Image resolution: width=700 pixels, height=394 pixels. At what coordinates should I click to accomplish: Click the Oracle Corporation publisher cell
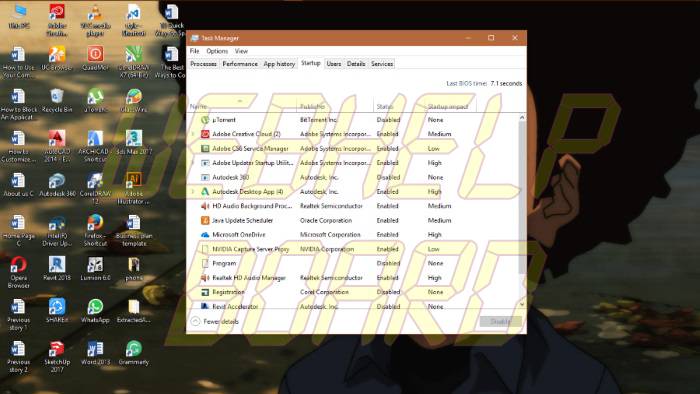(x=326, y=220)
